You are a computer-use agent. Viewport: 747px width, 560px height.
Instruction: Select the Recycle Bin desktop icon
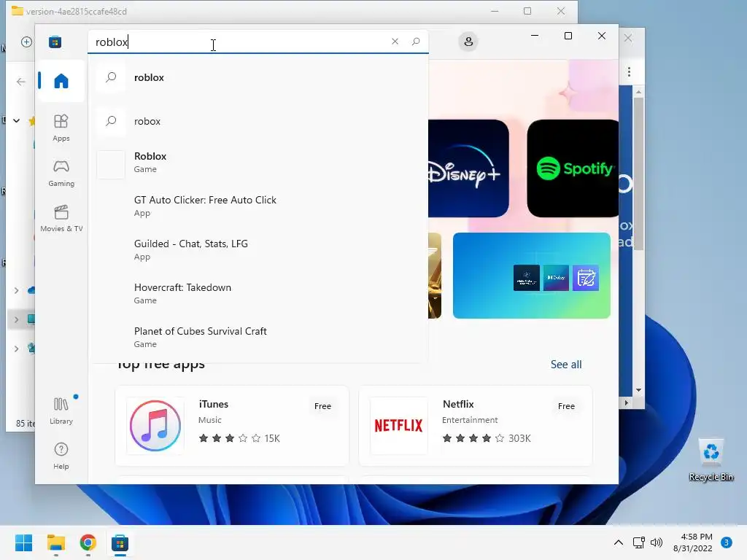point(711,459)
